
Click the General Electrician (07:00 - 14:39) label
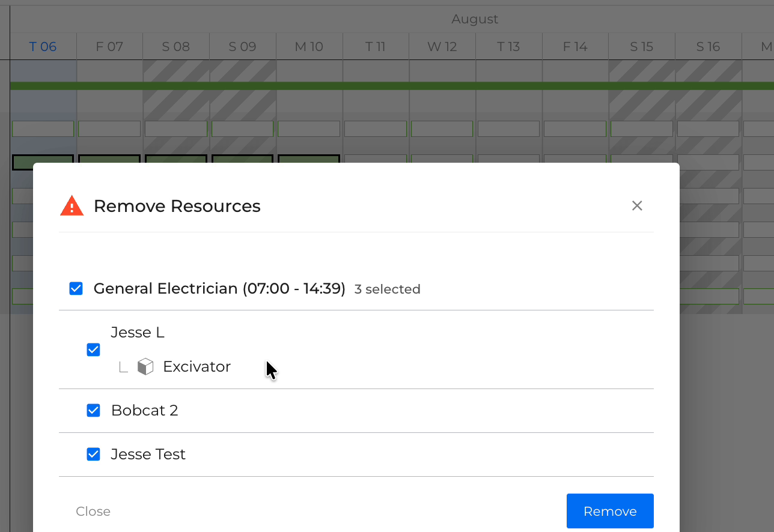219,289
